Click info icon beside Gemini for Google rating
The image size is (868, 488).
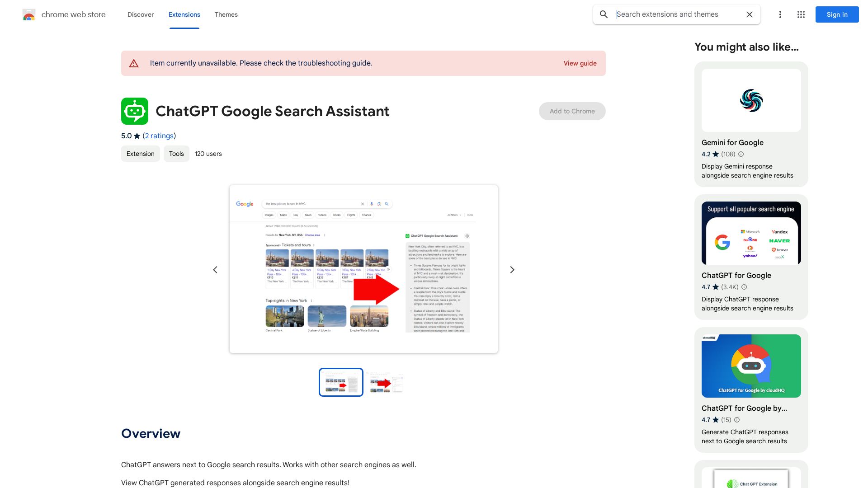click(x=741, y=154)
